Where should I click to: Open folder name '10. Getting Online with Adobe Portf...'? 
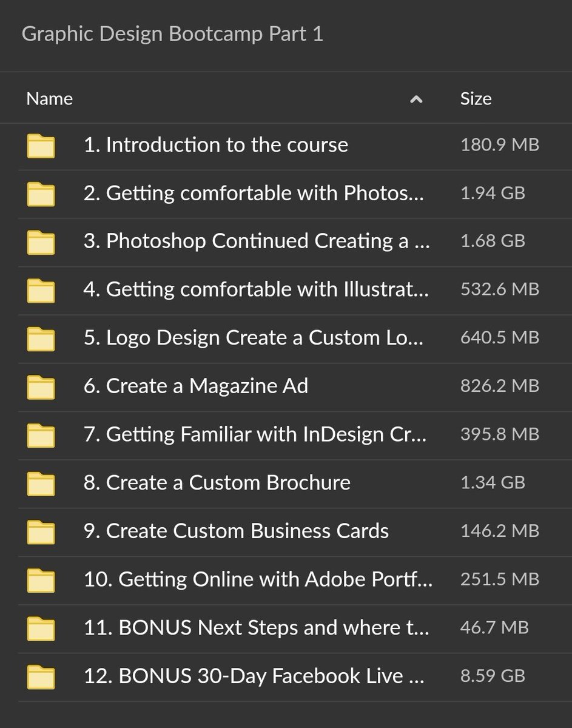tap(258, 579)
